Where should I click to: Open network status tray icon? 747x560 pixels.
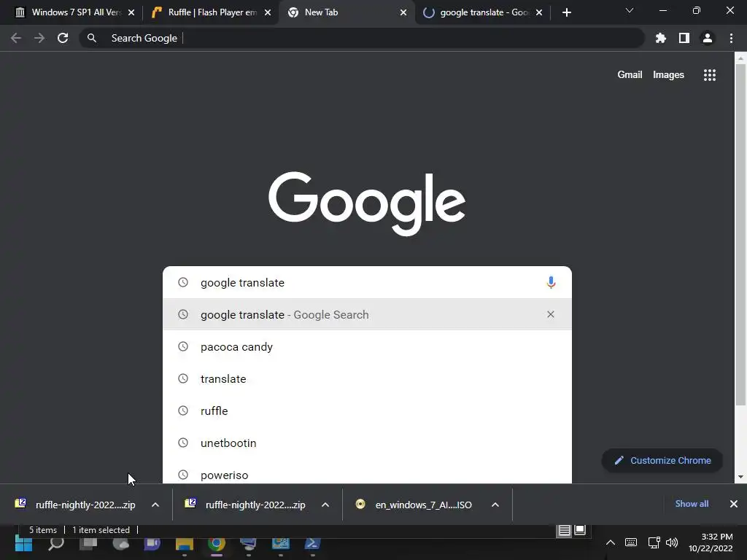point(654,542)
